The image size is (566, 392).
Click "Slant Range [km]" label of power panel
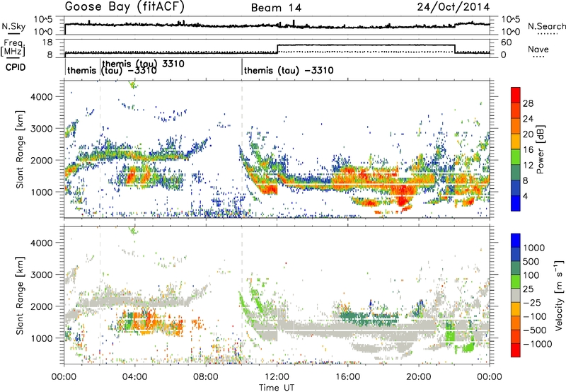coord(20,149)
